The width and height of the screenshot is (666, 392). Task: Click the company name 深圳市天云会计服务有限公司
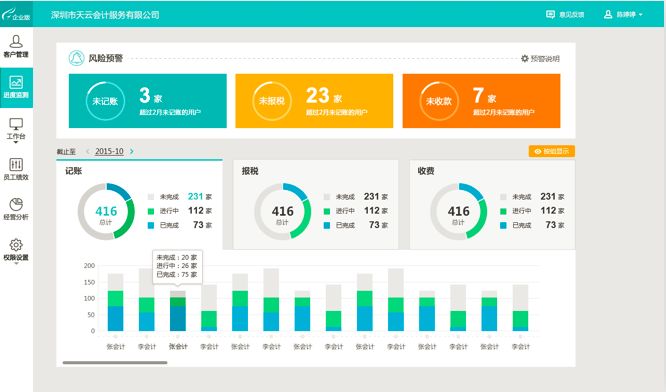point(105,15)
